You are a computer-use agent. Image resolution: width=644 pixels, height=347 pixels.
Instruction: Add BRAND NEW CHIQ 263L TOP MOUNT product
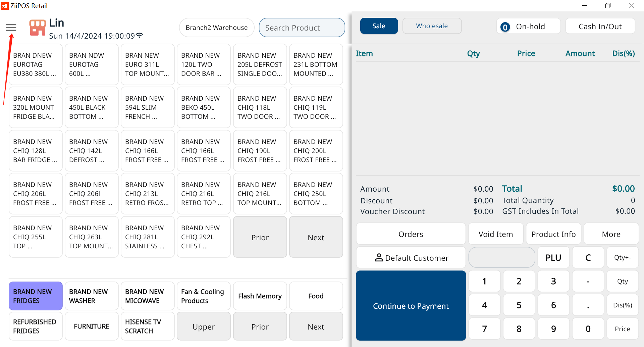[x=92, y=237]
